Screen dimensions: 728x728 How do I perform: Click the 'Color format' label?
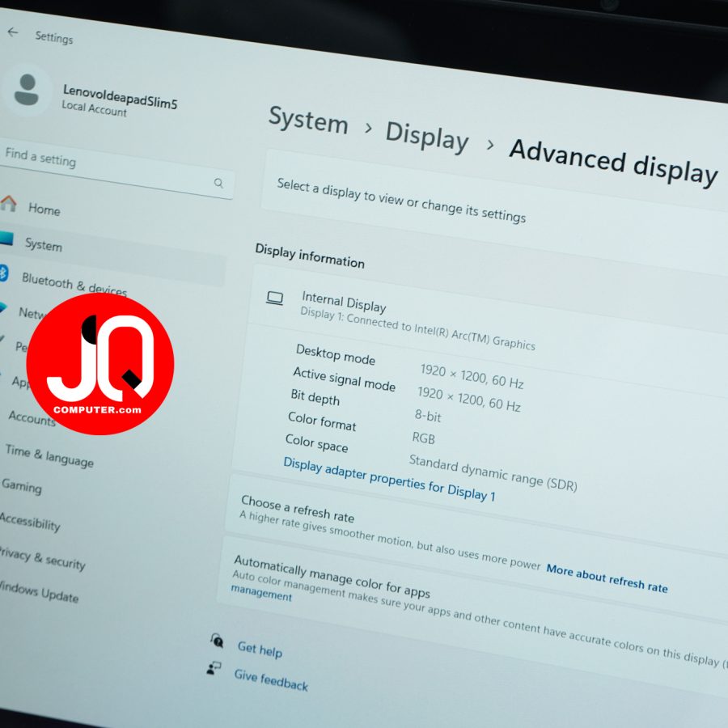[322, 421]
